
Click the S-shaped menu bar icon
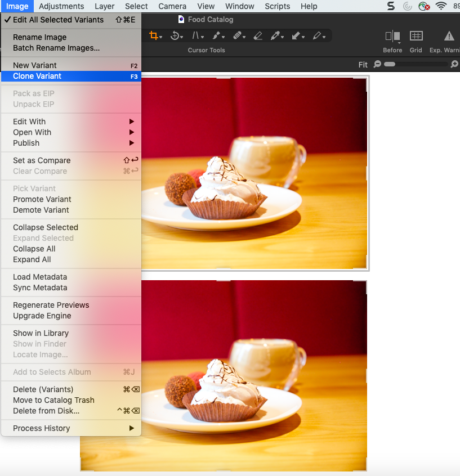coord(391,6)
